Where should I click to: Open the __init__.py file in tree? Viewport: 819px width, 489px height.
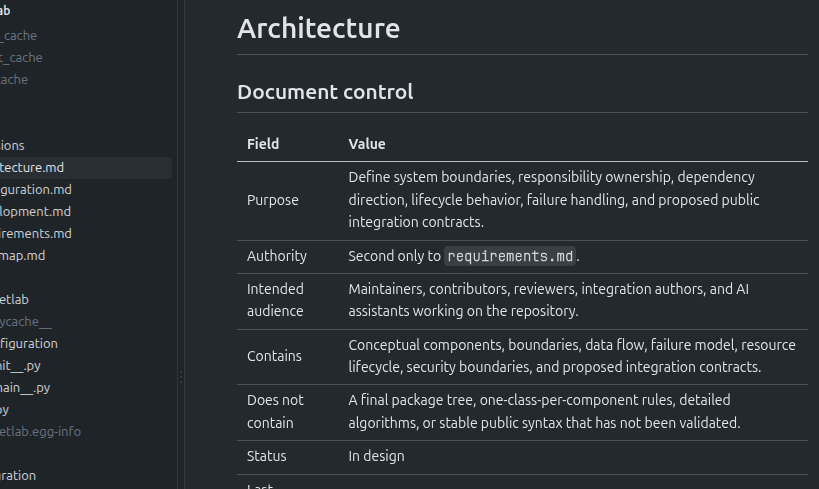[20, 366]
